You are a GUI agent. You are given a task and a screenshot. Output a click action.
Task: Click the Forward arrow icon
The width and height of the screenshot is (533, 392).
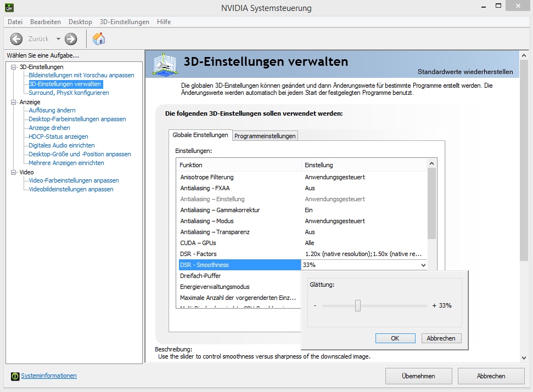(71, 39)
